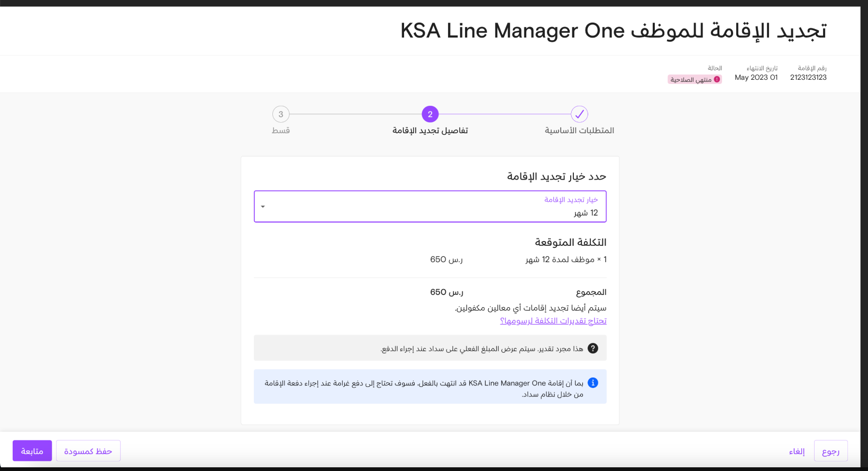The width and height of the screenshot is (868, 471).
Task: Click the منتهي الصلاحية status badge text
Action: coord(691,79)
